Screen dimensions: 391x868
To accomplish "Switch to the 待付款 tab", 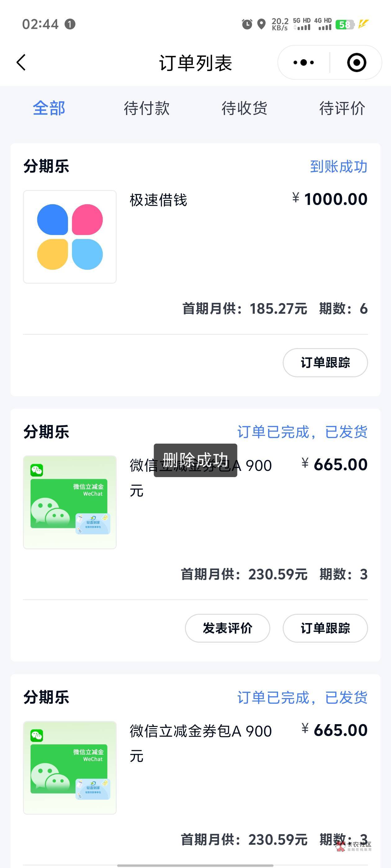I will pos(147,108).
